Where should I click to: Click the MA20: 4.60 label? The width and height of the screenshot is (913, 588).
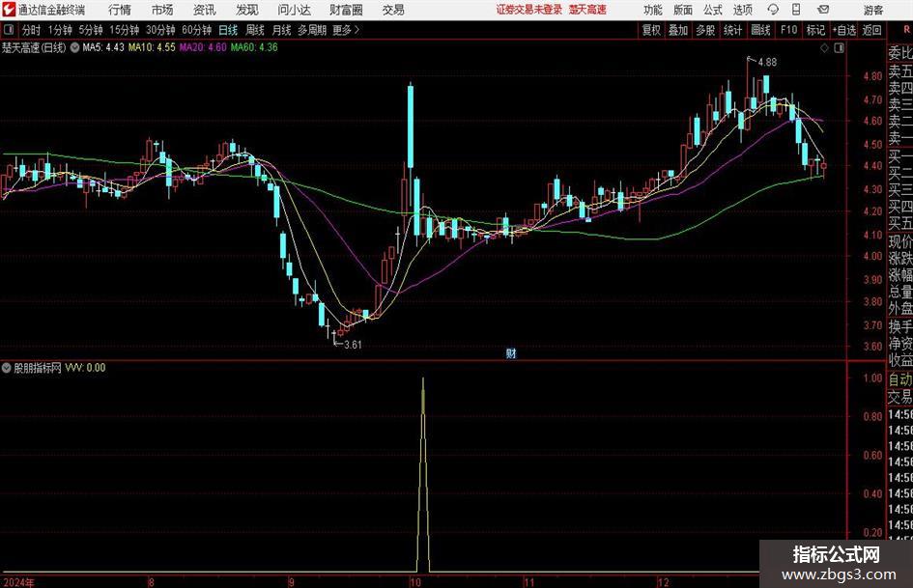click(203, 47)
